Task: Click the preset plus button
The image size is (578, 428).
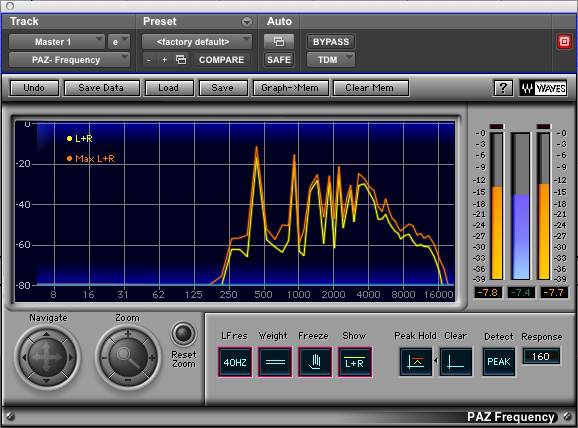Action: [x=164, y=60]
